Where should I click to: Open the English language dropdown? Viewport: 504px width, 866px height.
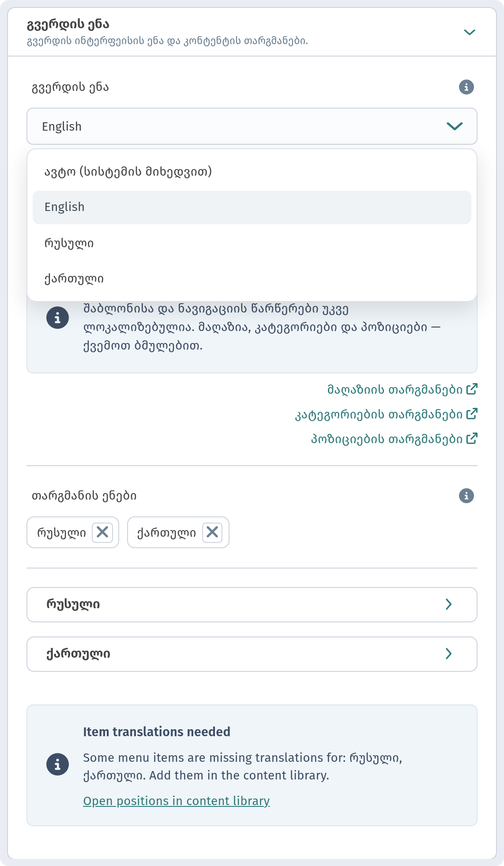pyautogui.click(x=252, y=126)
